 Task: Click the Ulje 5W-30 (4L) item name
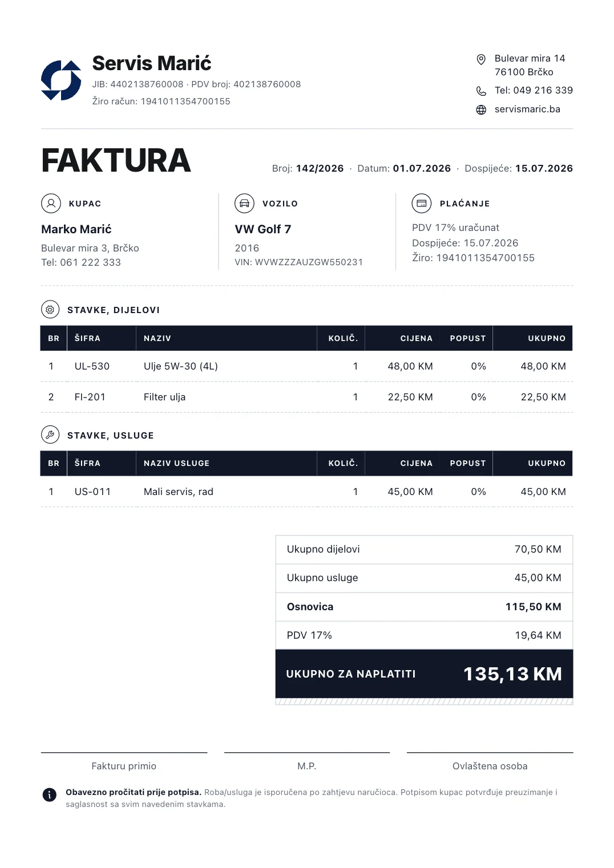tap(181, 366)
